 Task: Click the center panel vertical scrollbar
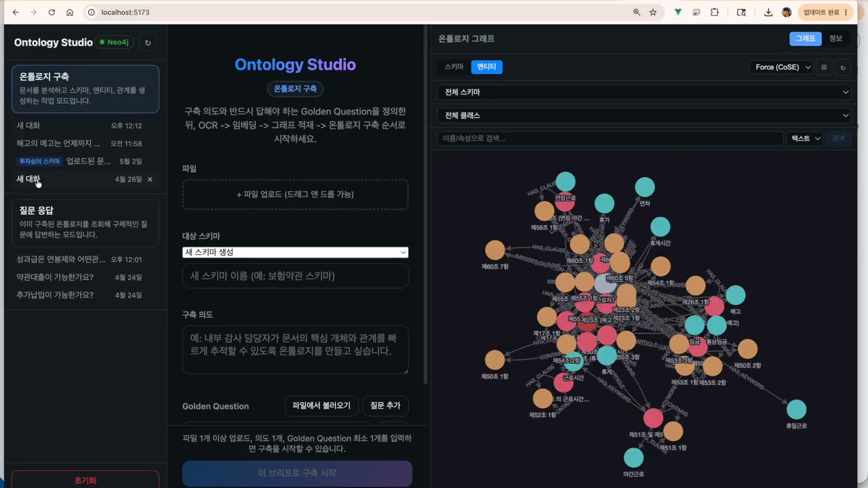(x=426, y=203)
